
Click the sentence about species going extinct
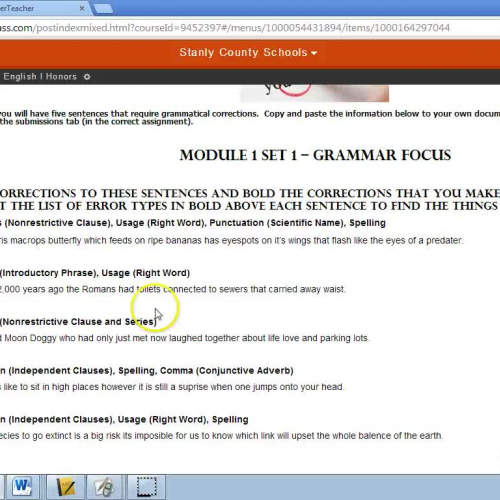point(221,436)
